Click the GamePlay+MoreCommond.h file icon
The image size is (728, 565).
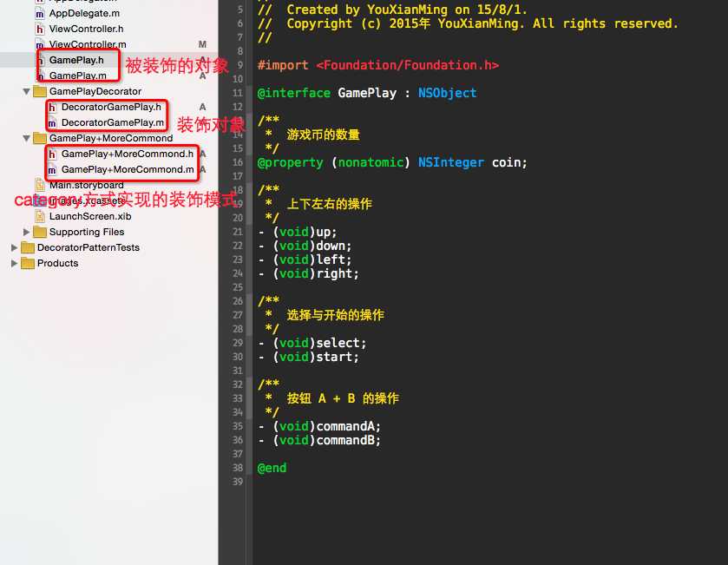pyautogui.click(x=52, y=154)
